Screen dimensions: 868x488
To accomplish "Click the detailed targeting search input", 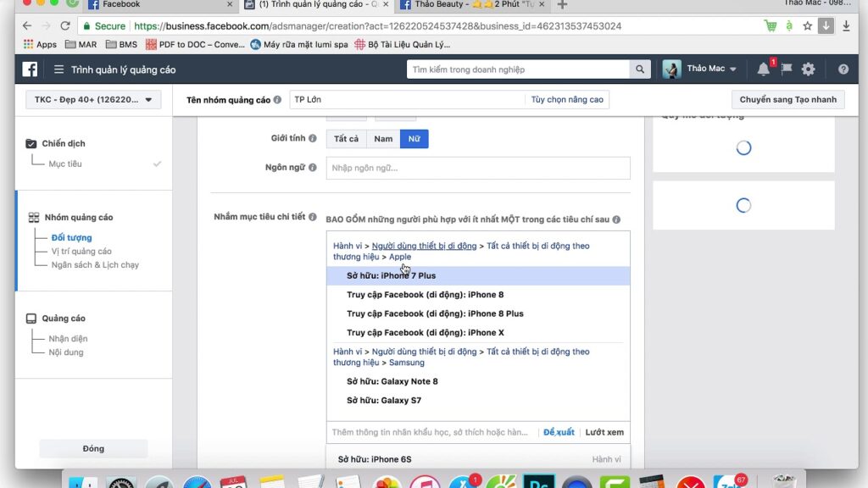I will (x=430, y=432).
